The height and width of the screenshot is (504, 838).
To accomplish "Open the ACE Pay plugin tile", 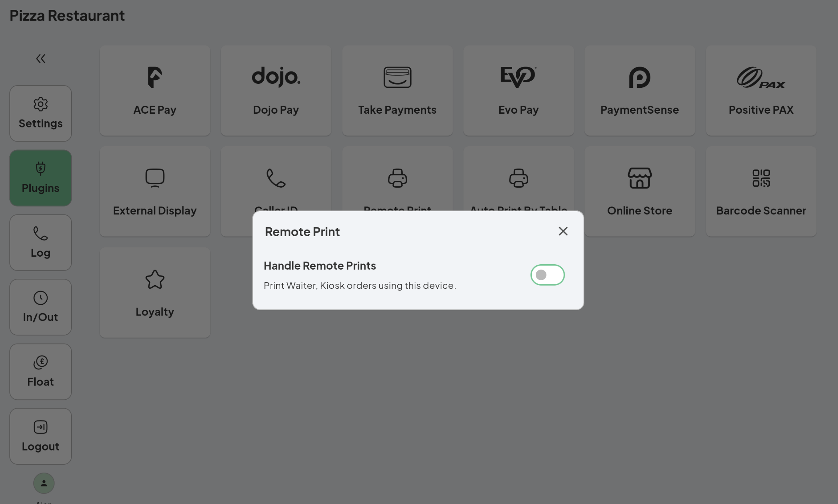I will [x=155, y=91].
